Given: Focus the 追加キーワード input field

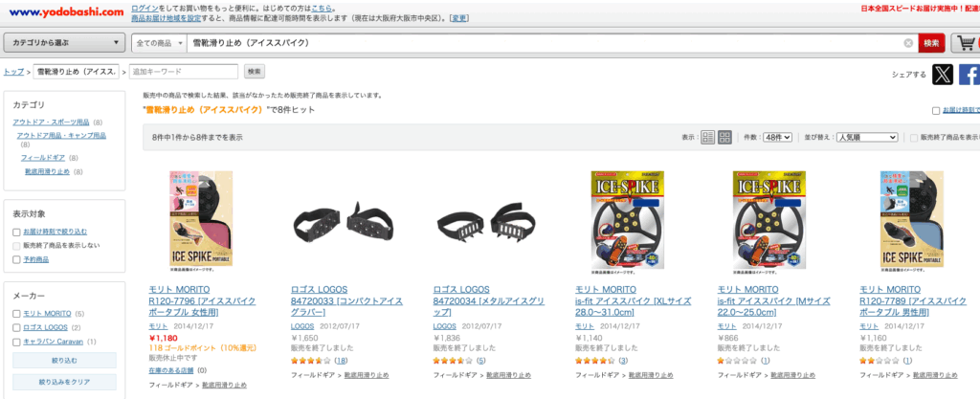Looking at the screenshot, I should [184, 72].
